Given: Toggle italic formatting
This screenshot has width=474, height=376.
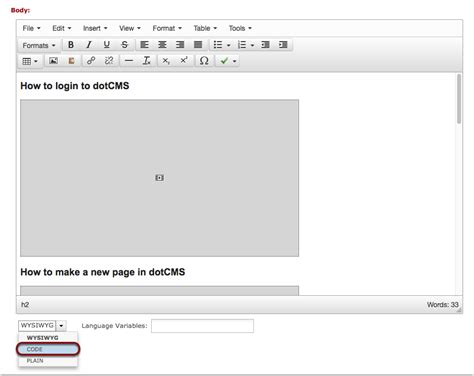Looking at the screenshot, I should [x=89, y=45].
